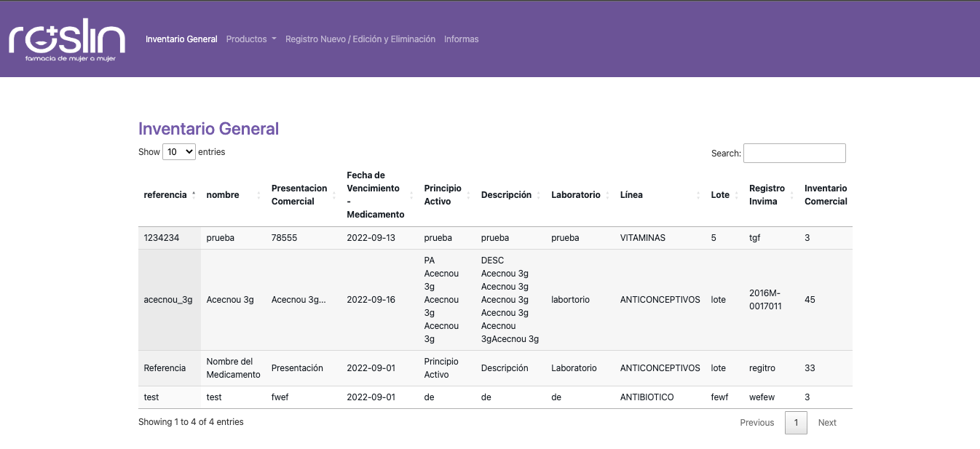Select page 1 in pagination
Viewport: 980px width, 449px height.
click(x=796, y=423)
